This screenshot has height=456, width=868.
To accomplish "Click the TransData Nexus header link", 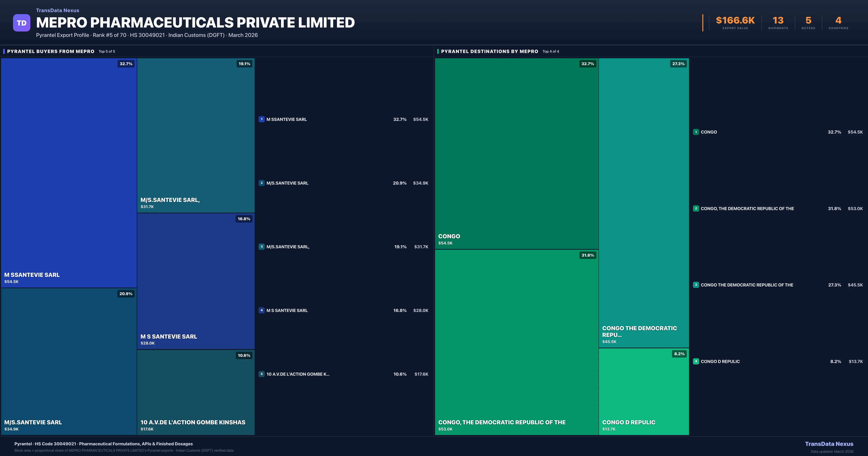I will coord(58,10).
